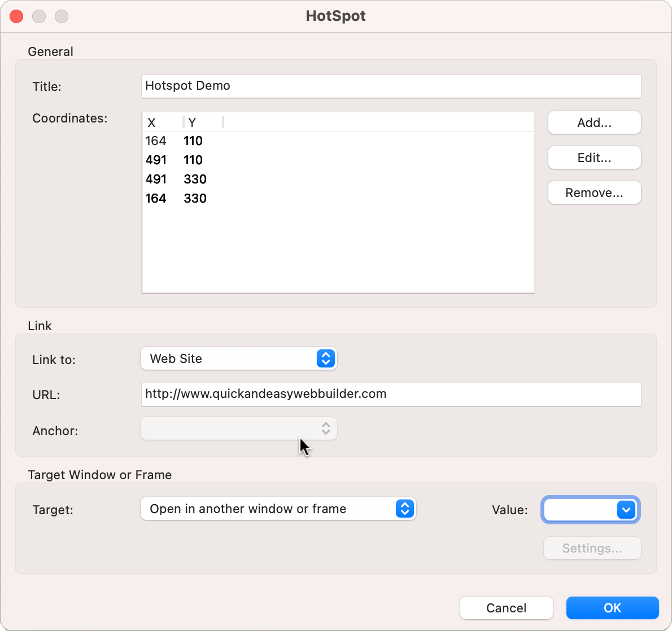Click the disabled Settings button
This screenshot has width=672, height=631.
pos(592,548)
